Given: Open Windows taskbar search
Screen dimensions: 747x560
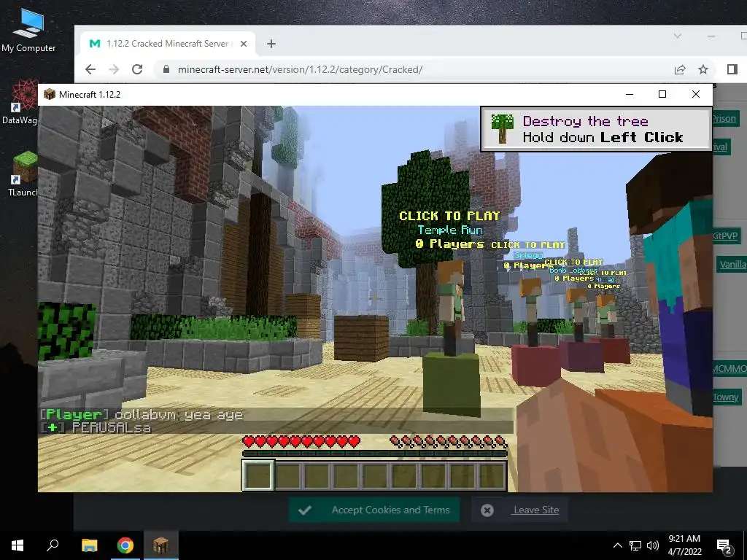Looking at the screenshot, I should (53, 545).
